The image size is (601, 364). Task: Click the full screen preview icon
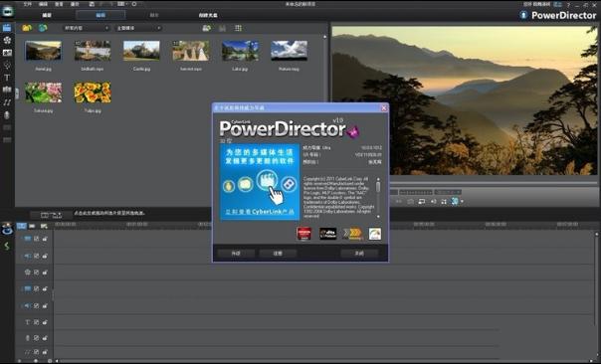coord(444,201)
